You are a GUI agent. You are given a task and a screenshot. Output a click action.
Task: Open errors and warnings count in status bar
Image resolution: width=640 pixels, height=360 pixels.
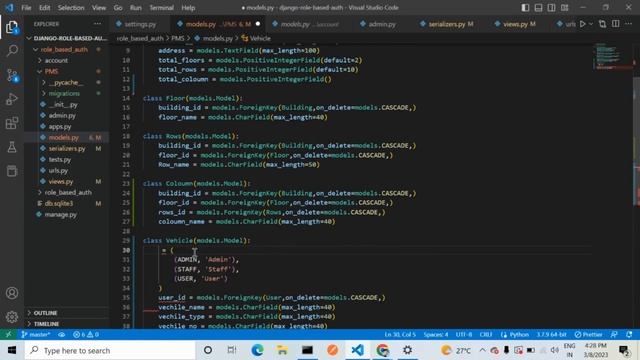pos(86,334)
